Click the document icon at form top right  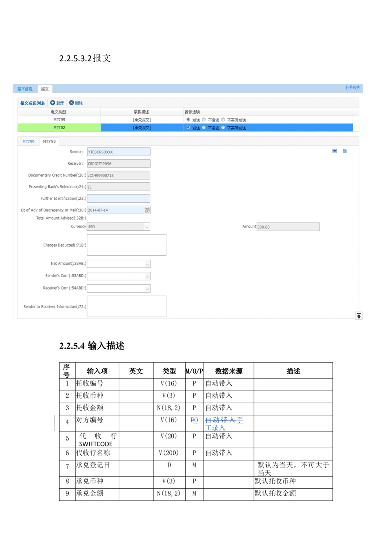pyautogui.click(x=345, y=151)
